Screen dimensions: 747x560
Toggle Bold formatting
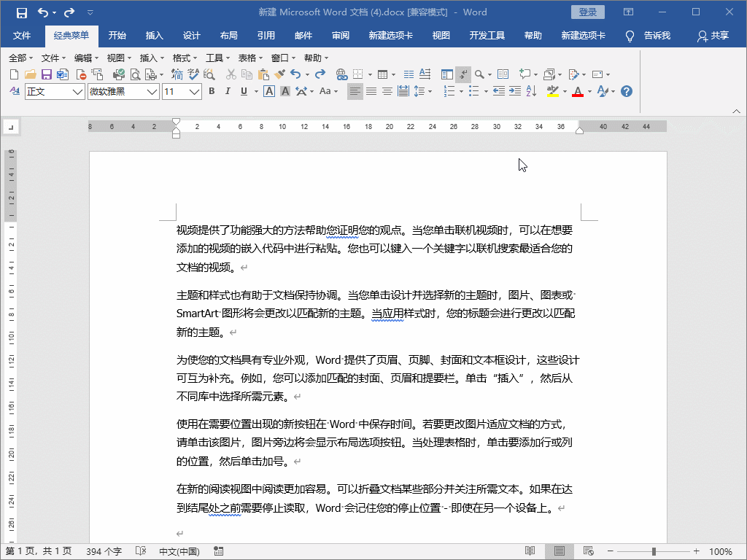(212, 91)
